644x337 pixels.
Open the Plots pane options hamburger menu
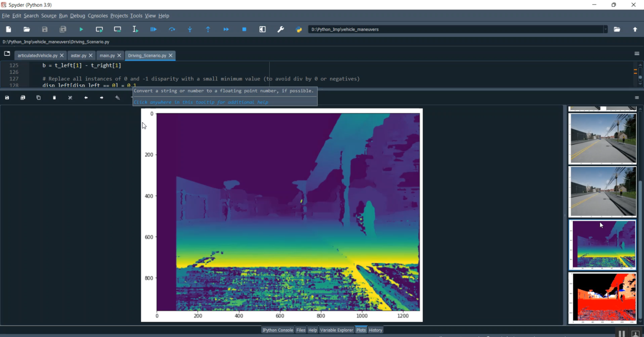pos(637,98)
